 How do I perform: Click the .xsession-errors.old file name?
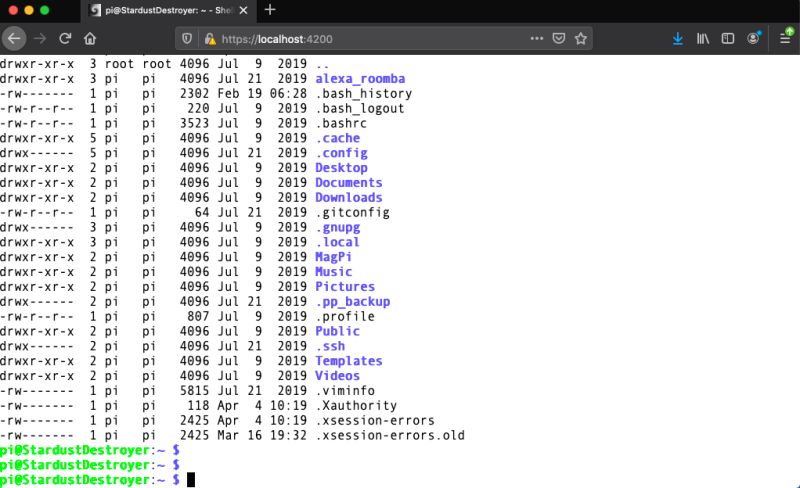(390, 435)
